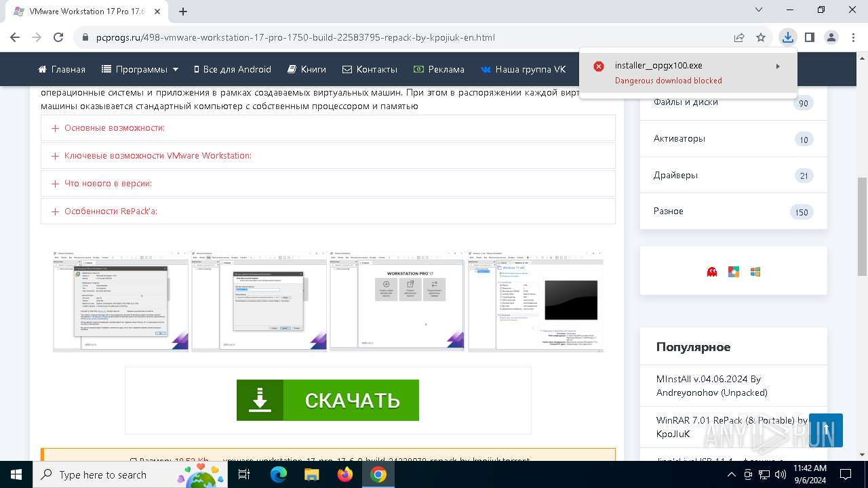The width and height of the screenshot is (868, 488).
Task: Switch to Chrome in taskbar
Action: (378, 474)
